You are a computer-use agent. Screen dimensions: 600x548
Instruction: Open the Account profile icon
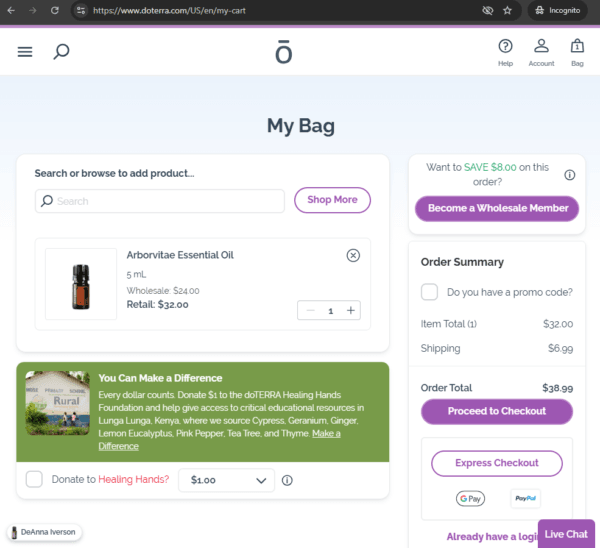coord(541,46)
